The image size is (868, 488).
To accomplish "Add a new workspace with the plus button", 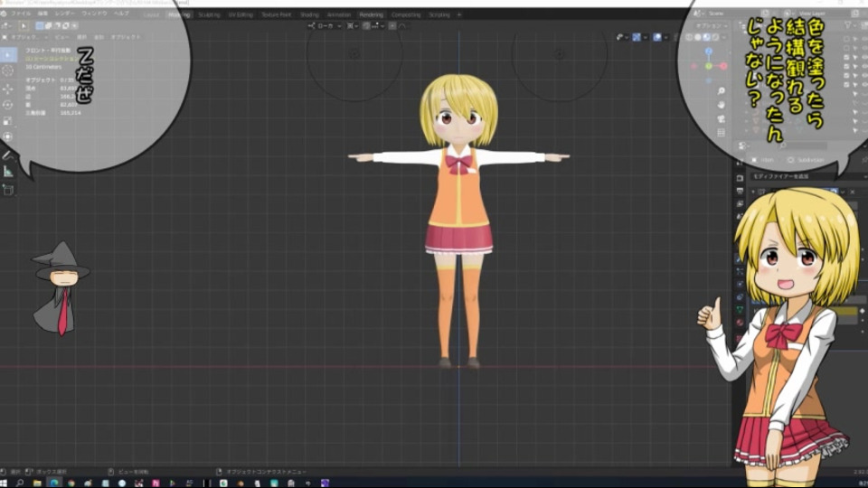I will click(459, 15).
